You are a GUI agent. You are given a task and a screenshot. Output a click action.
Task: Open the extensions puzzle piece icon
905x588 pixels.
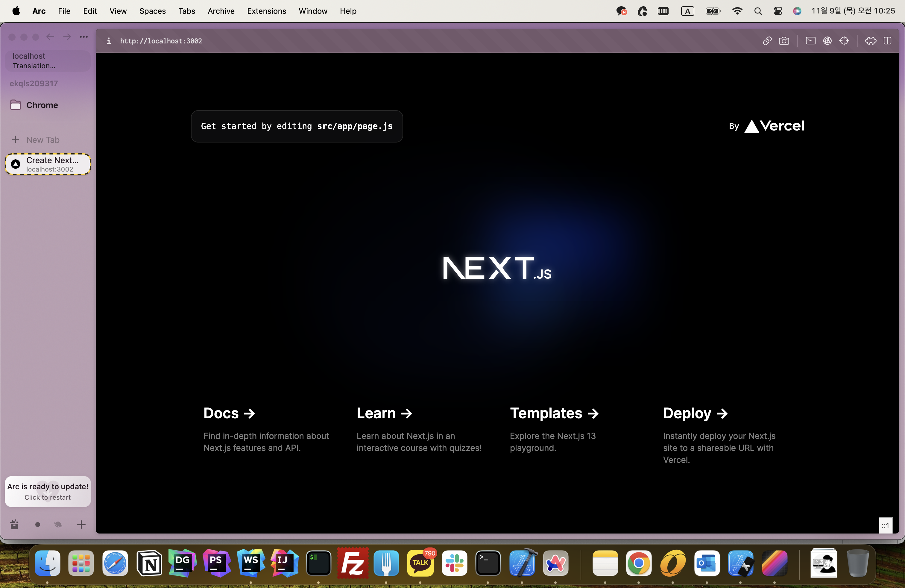tap(870, 41)
